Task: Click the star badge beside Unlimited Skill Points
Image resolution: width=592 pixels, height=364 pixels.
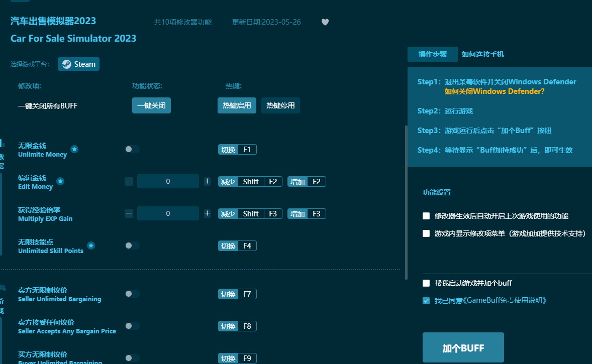Action: point(91,246)
